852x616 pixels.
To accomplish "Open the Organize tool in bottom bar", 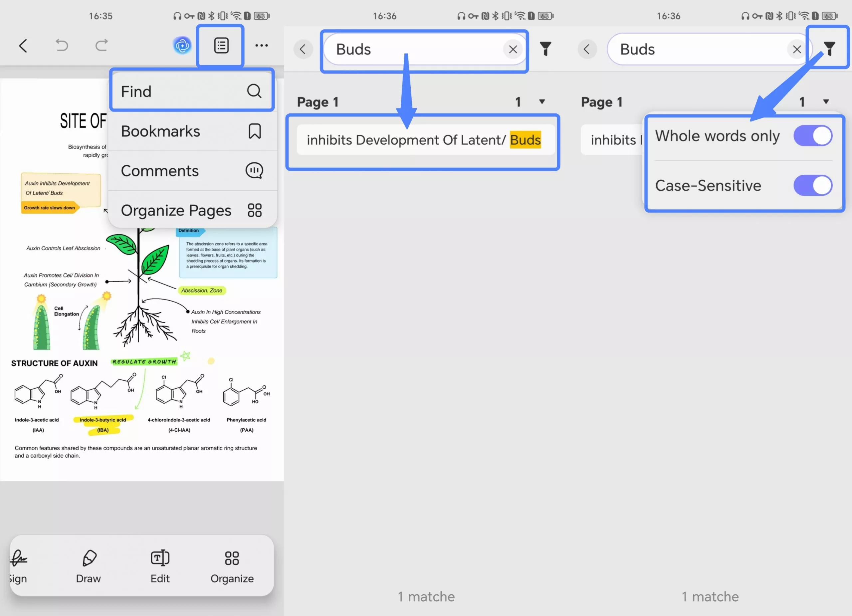I will pyautogui.click(x=232, y=566).
